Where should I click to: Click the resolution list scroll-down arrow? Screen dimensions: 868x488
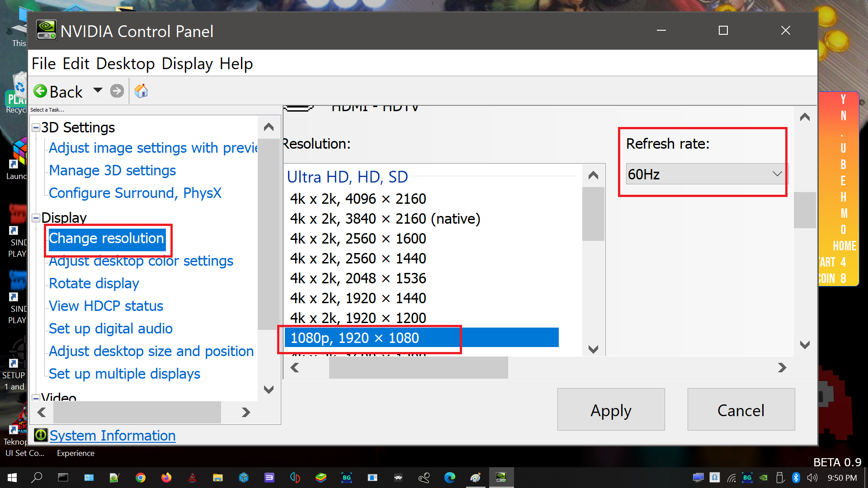[593, 349]
